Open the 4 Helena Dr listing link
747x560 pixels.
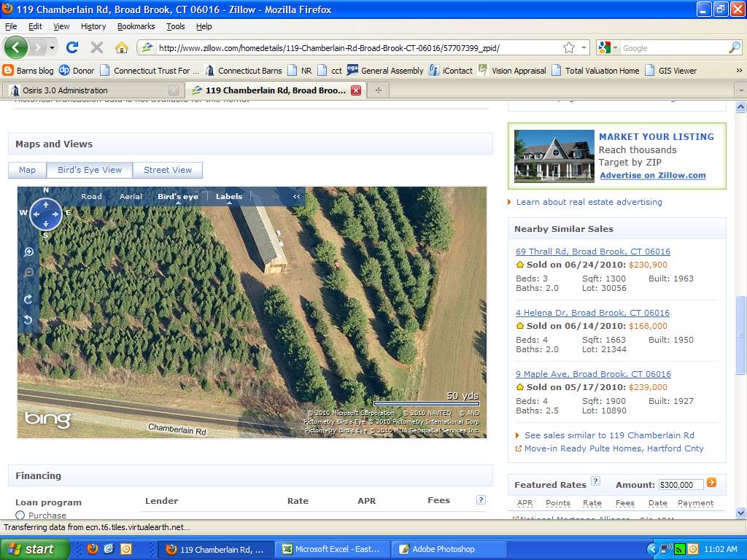coord(592,313)
